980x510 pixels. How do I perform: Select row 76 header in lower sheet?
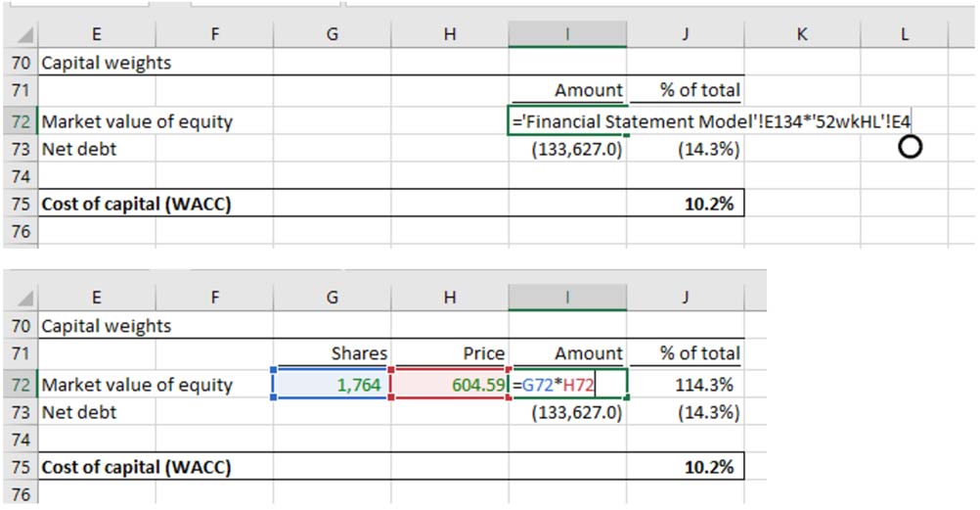click(x=18, y=494)
